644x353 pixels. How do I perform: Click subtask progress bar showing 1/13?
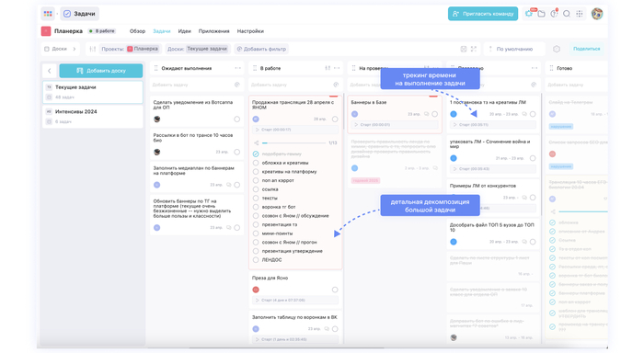tap(294, 142)
